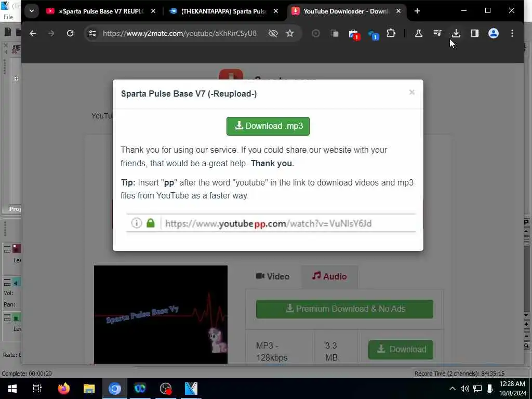Open site information icon in address bar
The width and height of the screenshot is (532, 399).
point(92,33)
